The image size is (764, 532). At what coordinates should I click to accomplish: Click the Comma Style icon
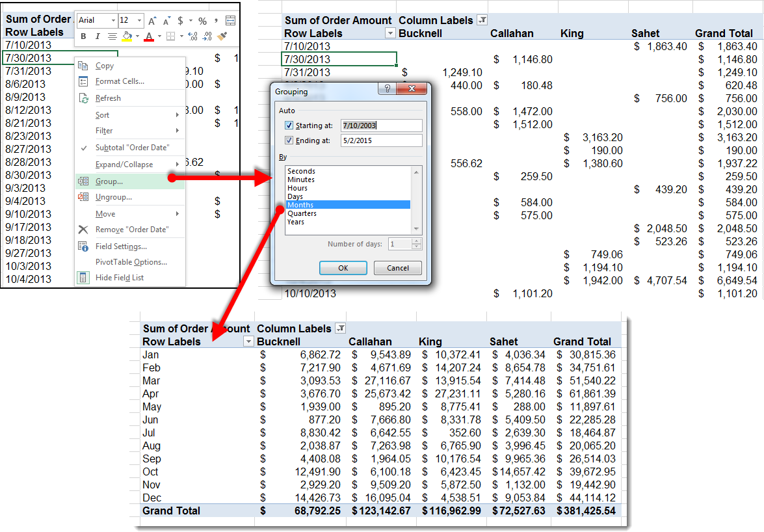[216, 21]
